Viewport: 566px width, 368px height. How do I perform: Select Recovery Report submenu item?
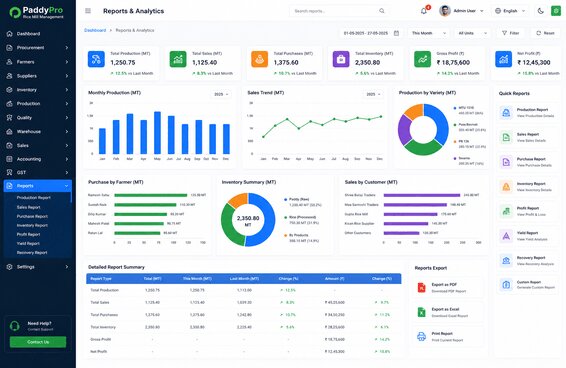point(32,252)
